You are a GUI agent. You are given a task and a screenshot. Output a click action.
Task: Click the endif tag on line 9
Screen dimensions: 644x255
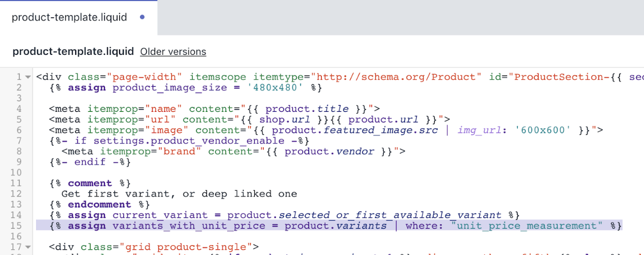coord(90,162)
